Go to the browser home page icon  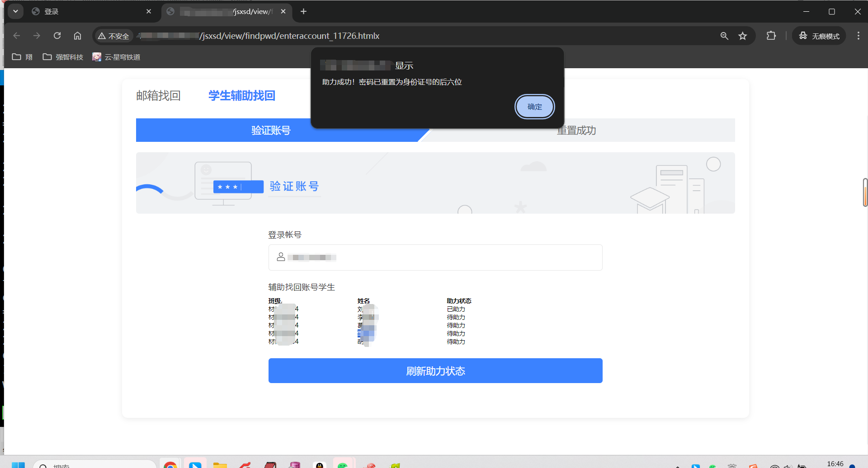(x=77, y=36)
